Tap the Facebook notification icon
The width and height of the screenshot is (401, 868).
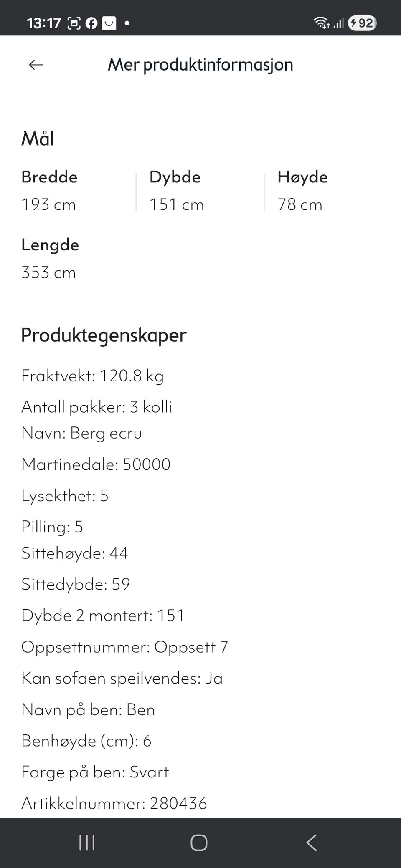pos(91,23)
